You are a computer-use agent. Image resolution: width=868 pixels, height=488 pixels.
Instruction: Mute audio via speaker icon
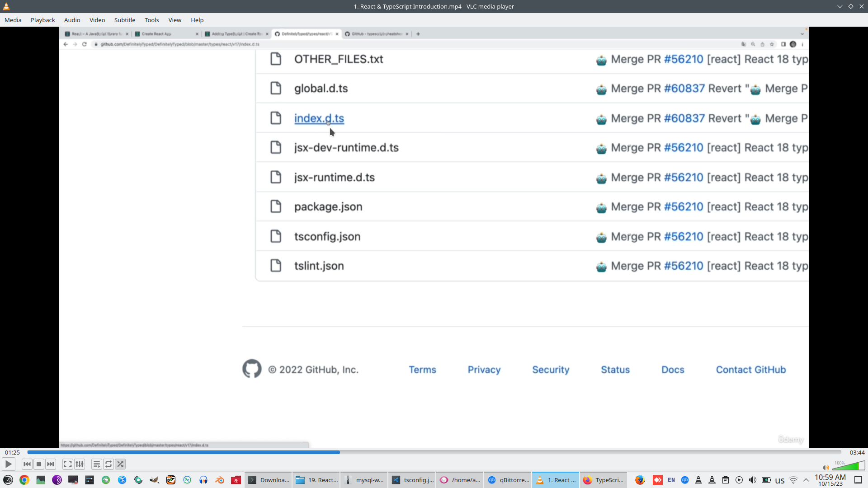[x=826, y=468]
